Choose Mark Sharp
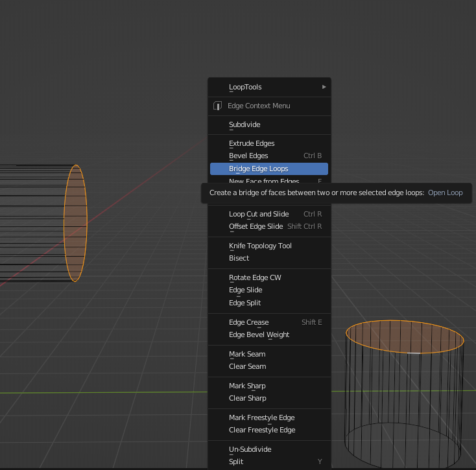The width and height of the screenshot is (476, 470). click(269, 386)
